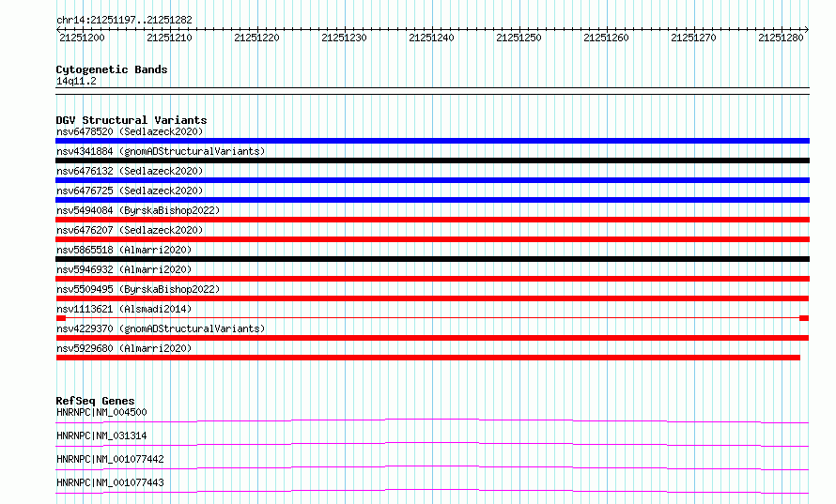Open nsv4341884 (gnomADStructuralVariants) label
This screenshot has width=836, height=504.
(x=161, y=151)
